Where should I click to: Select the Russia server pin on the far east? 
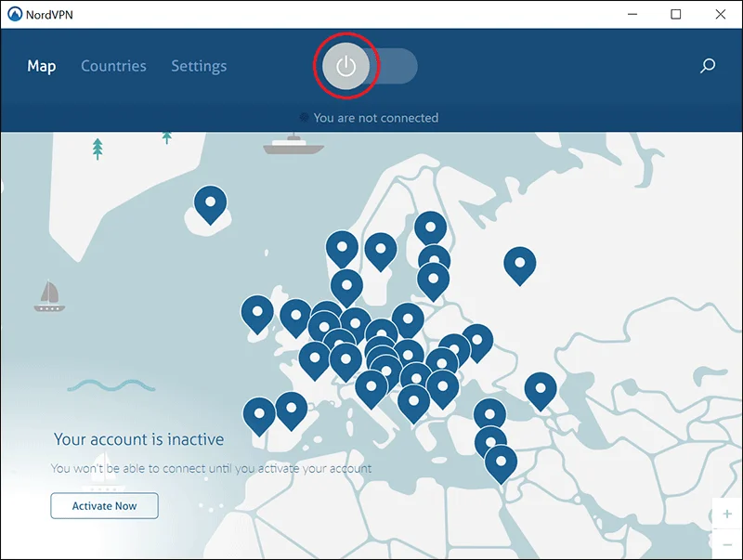tap(520, 266)
